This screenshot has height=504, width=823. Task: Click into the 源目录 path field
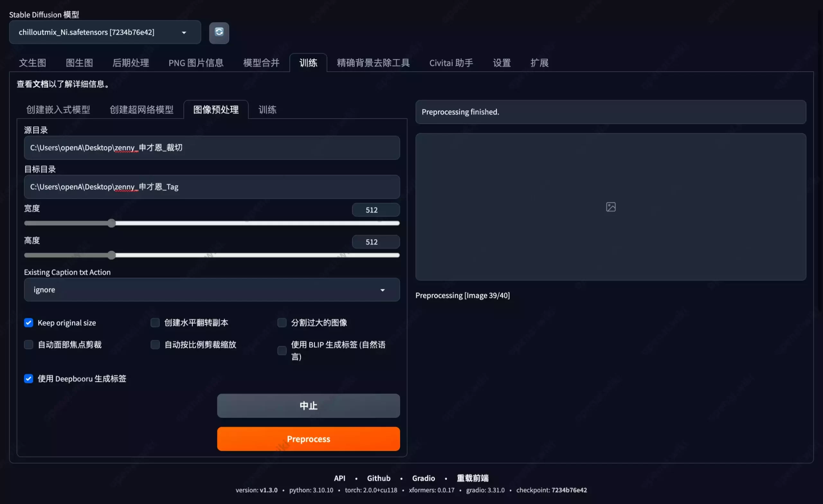(x=212, y=148)
